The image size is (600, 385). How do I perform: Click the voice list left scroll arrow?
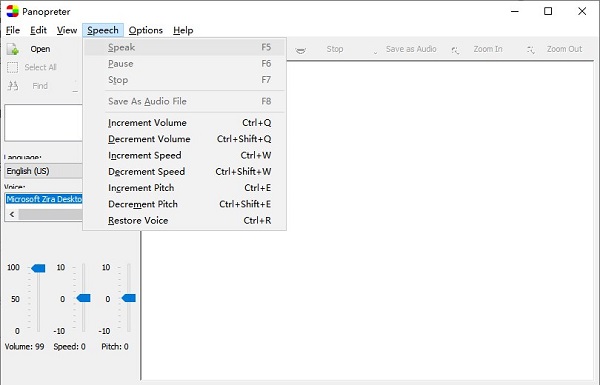[x=12, y=214]
